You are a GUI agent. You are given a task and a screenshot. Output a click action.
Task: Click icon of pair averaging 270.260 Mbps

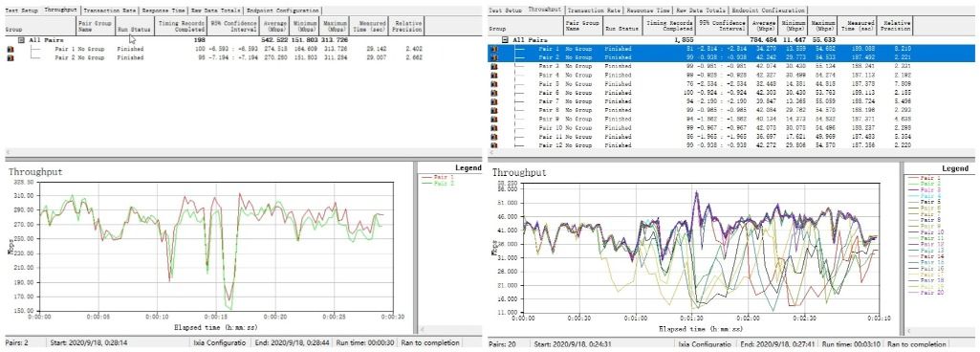click(x=10, y=57)
